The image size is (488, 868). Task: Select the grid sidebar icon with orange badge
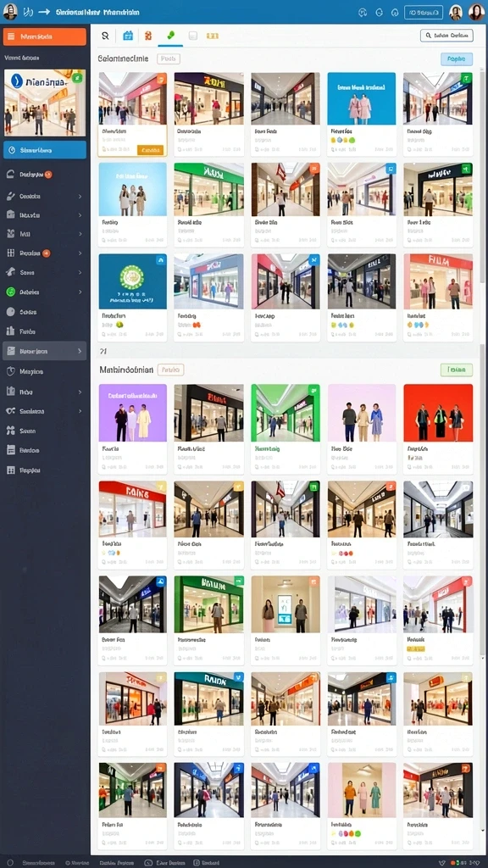[10, 253]
